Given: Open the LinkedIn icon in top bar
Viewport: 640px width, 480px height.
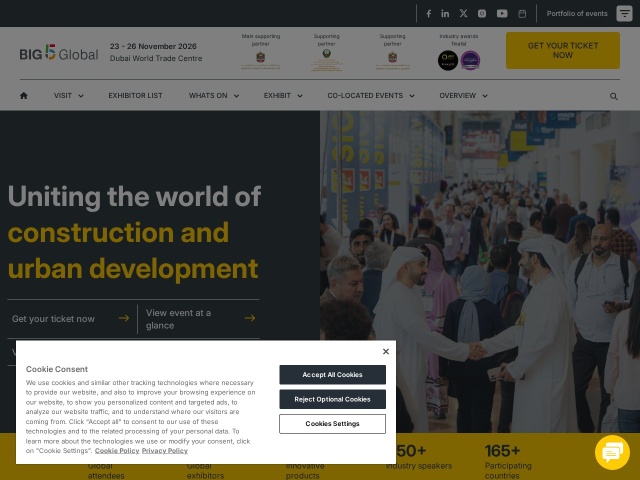Looking at the screenshot, I should point(445,13).
